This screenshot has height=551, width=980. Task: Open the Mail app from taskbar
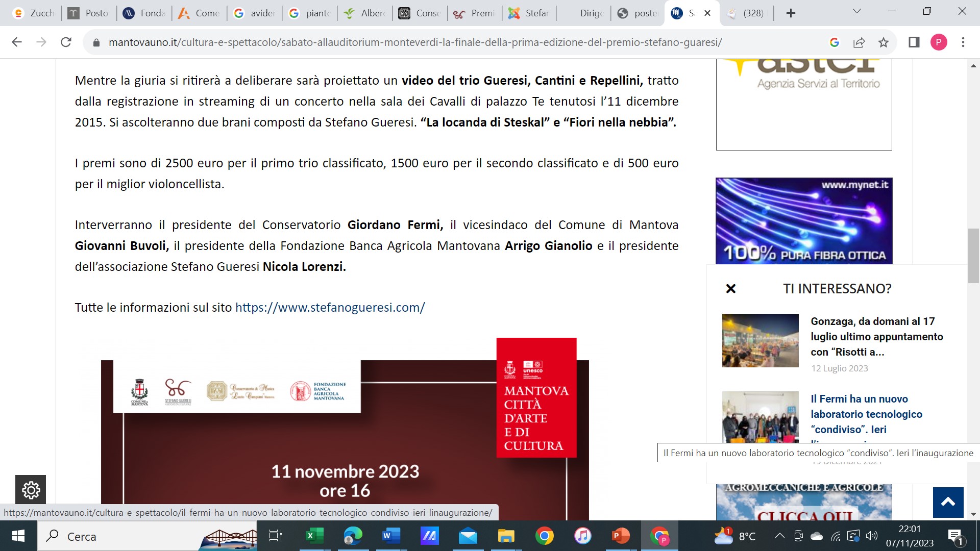pyautogui.click(x=468, y=536)
